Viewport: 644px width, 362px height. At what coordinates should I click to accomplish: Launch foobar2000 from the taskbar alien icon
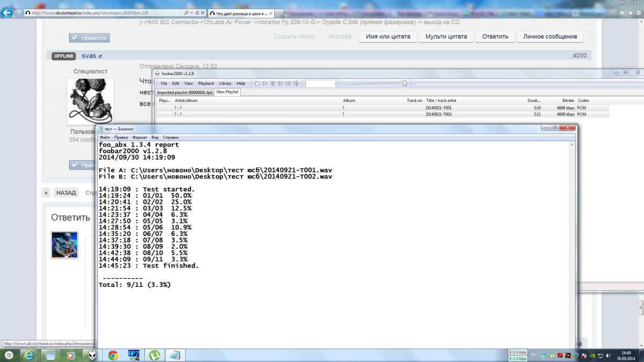point(92,354)
